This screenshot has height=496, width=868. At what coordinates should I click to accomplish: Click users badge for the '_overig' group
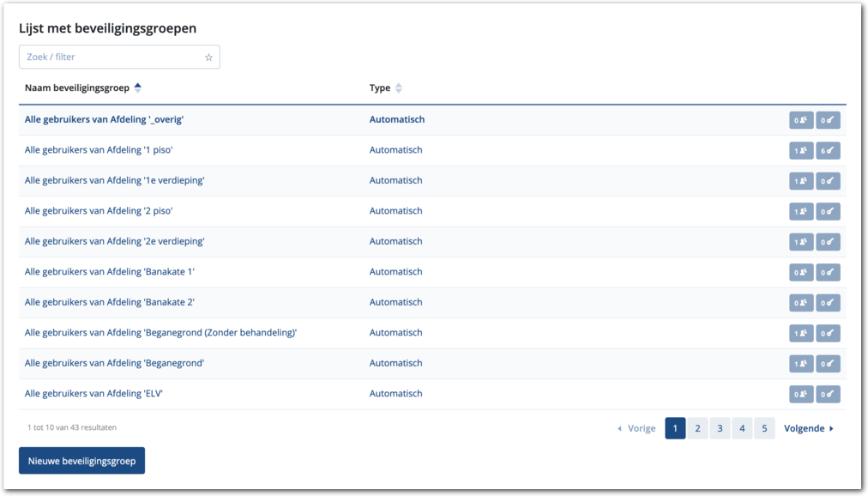[801, 120]
